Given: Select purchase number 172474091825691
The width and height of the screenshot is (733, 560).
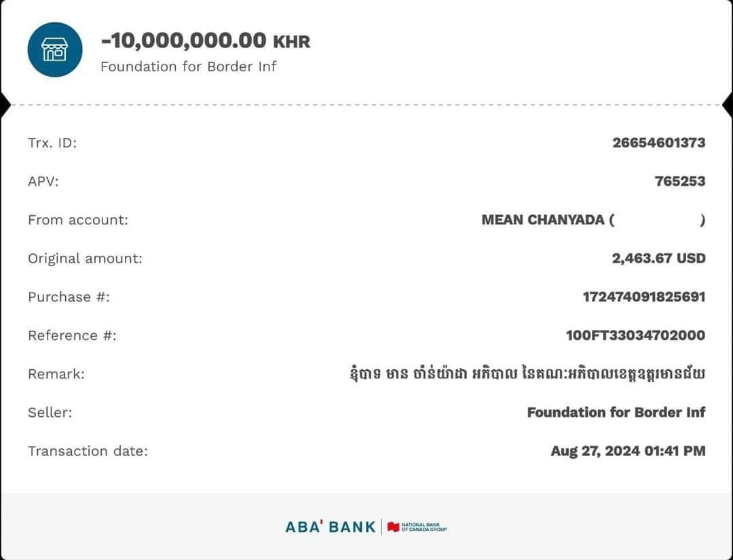Looking at the screenshot, I should click(x=643, y=297).
